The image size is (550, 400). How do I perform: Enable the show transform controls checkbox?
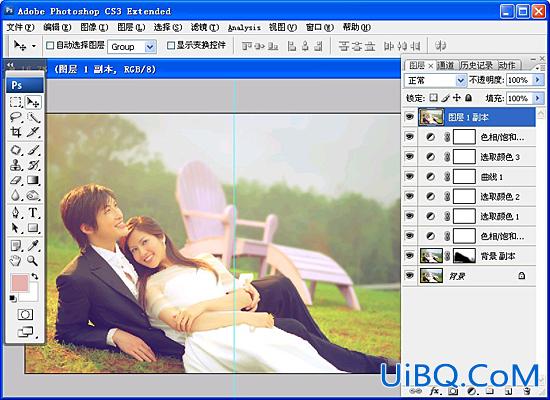(x=171, y=45)
